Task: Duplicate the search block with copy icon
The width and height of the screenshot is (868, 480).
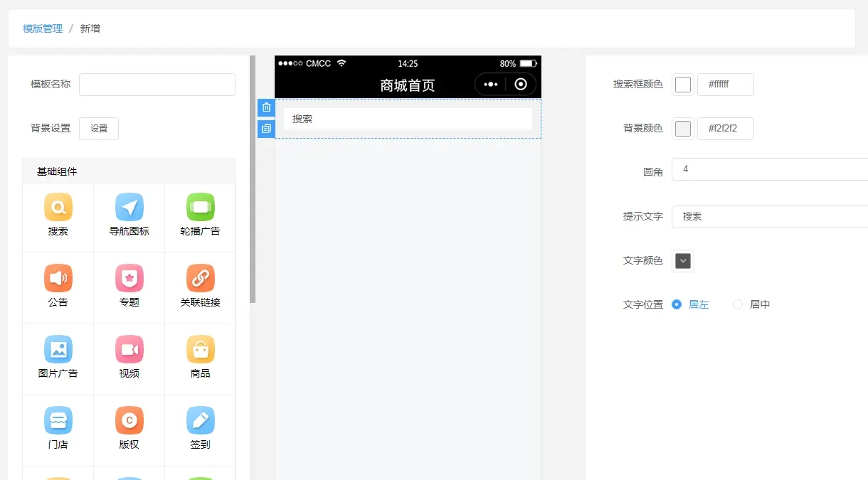Action: pyautogui.click(x=266, y=129)
